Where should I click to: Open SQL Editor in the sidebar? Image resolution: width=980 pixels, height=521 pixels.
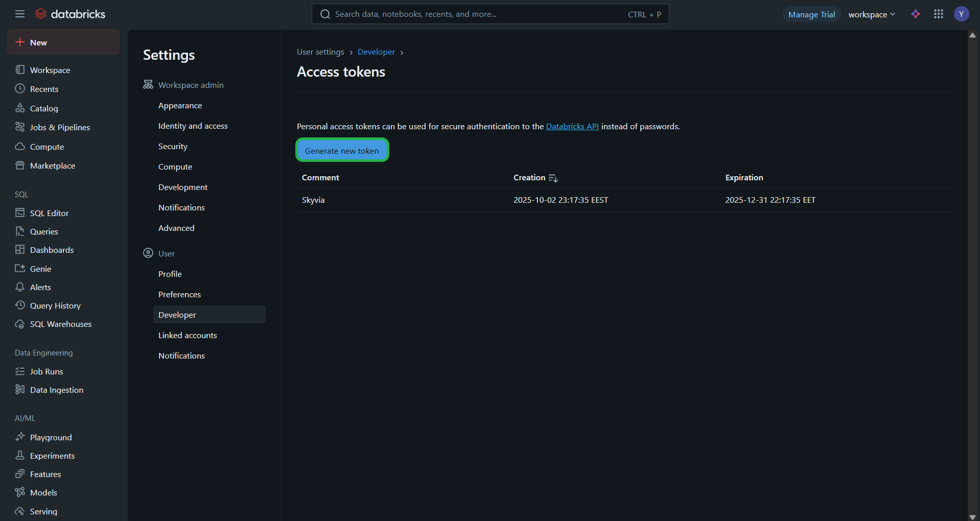tap(49, 213)
